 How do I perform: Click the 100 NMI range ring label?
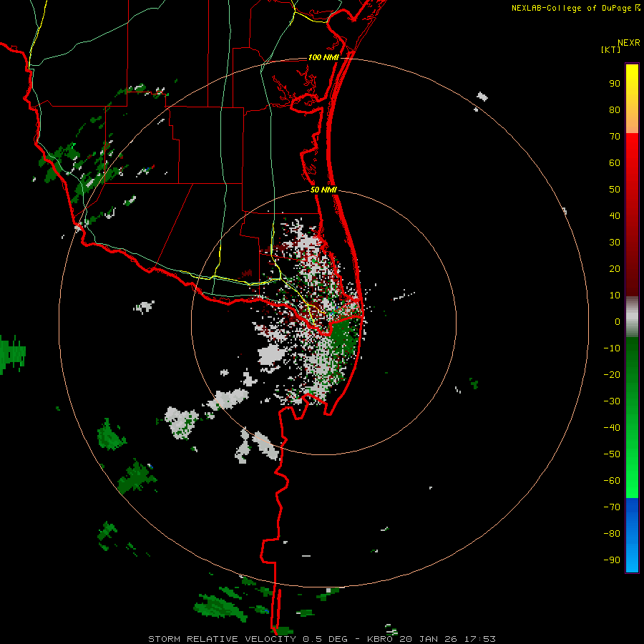[x=323, y=57]
